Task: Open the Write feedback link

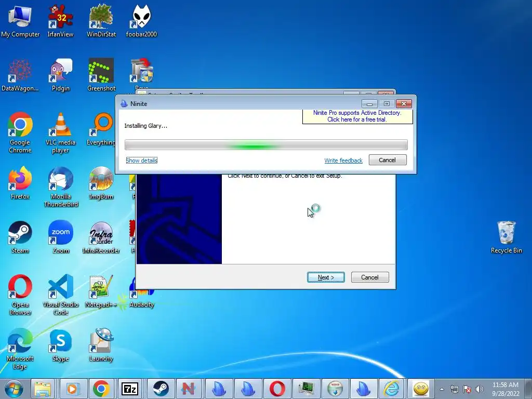Action: pos(343,161)
